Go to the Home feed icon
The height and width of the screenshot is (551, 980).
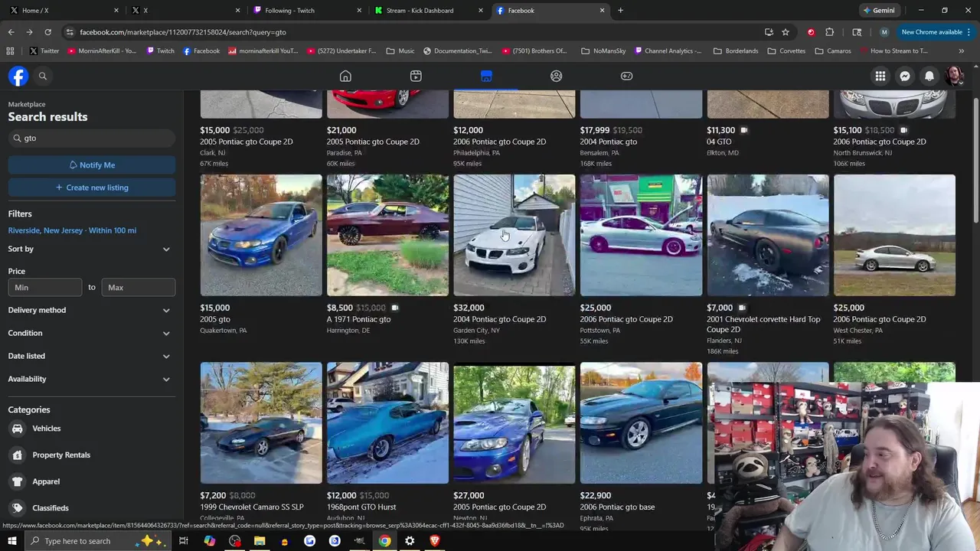[345, 76]
